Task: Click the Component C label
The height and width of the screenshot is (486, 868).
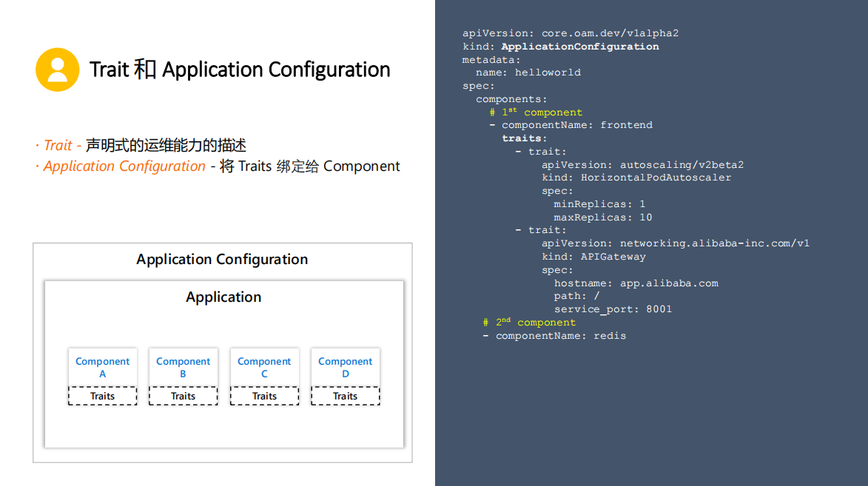Action: point(264,367)
